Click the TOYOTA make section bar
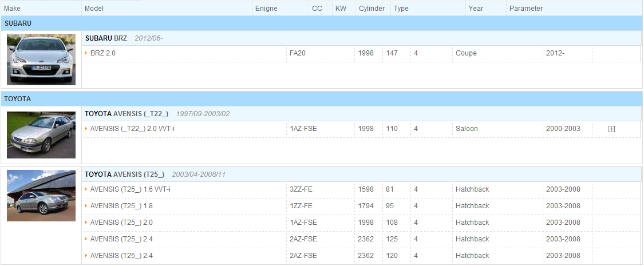 (322, 99)
